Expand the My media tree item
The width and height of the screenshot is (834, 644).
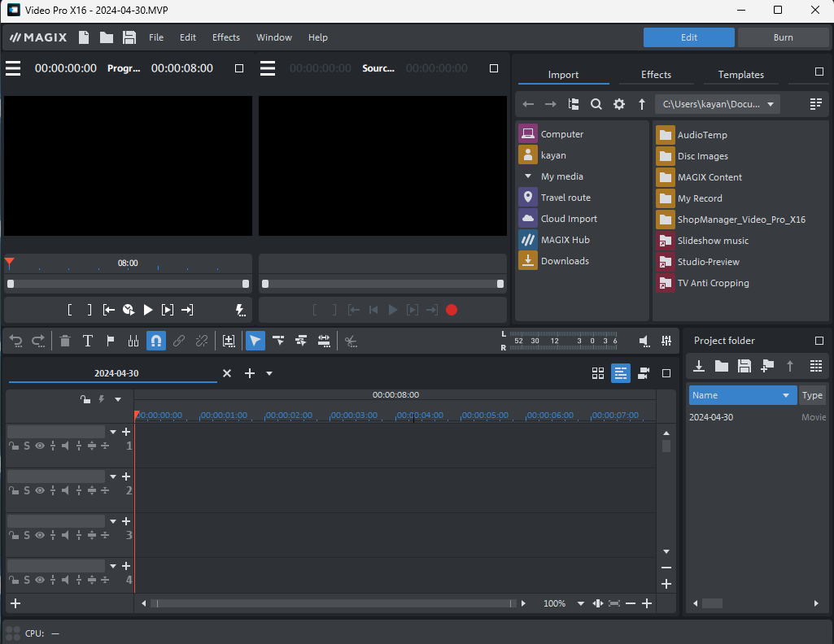[527, 176]
